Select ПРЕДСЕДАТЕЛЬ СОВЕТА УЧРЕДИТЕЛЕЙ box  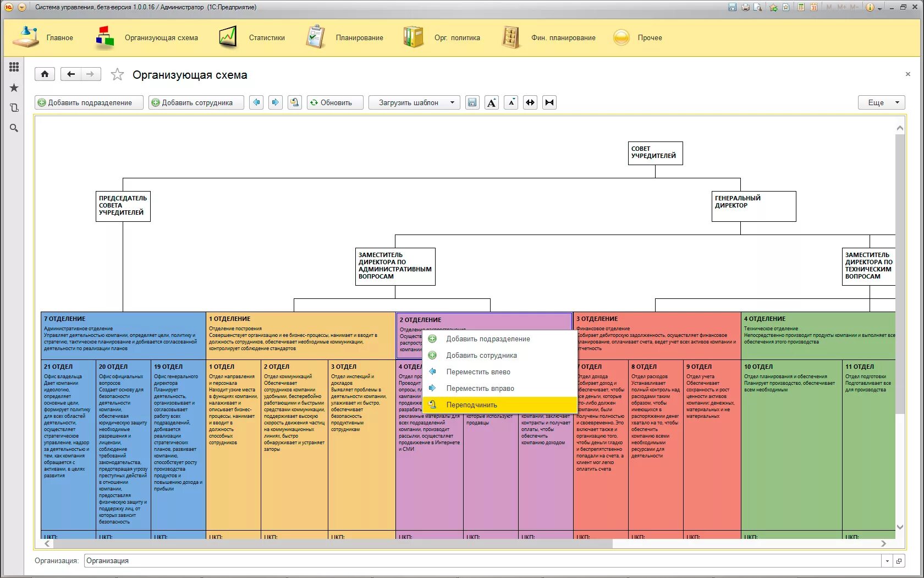(x=123, y=206)
